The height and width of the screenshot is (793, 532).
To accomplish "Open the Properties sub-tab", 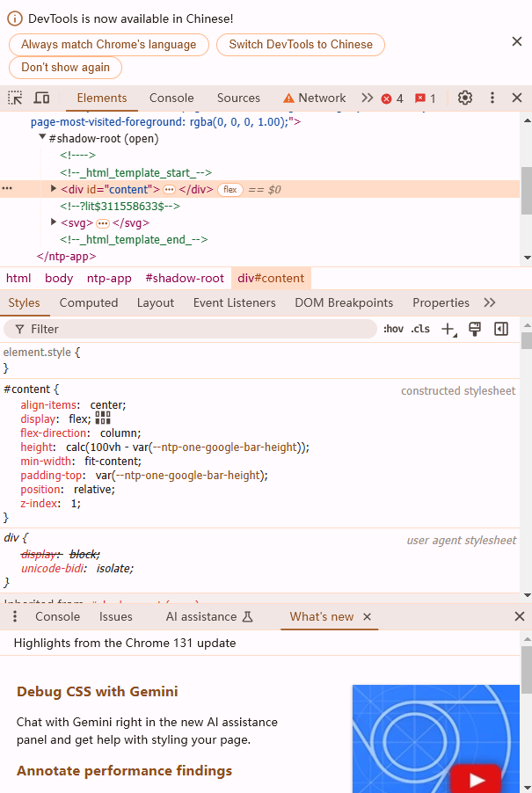I will (x=441, y=303).
